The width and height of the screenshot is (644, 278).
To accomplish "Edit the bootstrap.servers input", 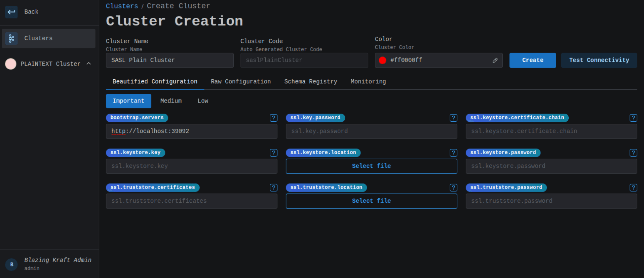I will 191,131.
